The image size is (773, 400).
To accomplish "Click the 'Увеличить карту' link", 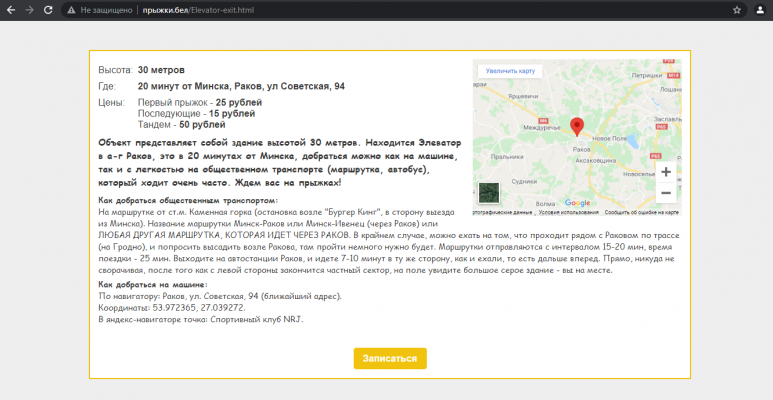I will pyautogui.click(x=511, y=71).
